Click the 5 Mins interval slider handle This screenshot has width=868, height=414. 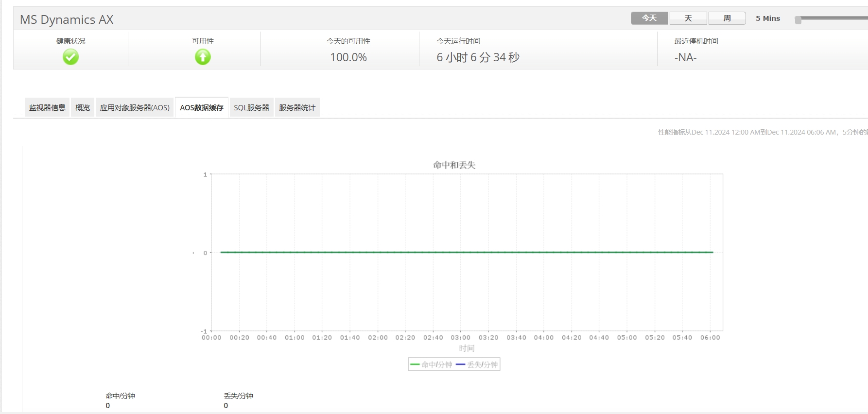click(x=798, y=20)
